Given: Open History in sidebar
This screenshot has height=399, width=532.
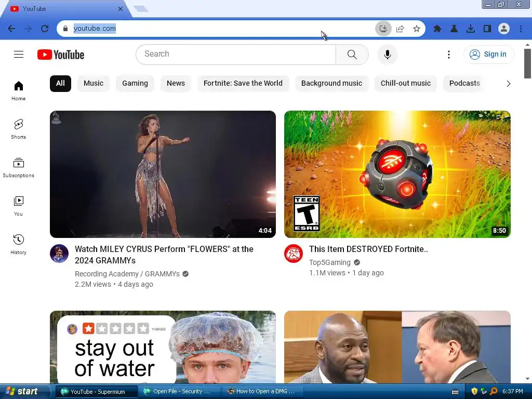Looking at the screenshot, I should pyautogui.click(x=18, y=244).
